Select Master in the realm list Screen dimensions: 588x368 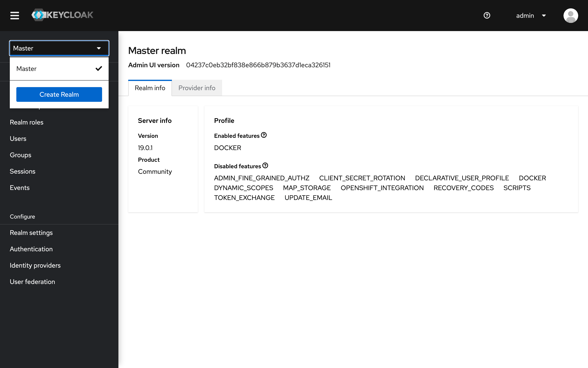[x=59, y=69]
